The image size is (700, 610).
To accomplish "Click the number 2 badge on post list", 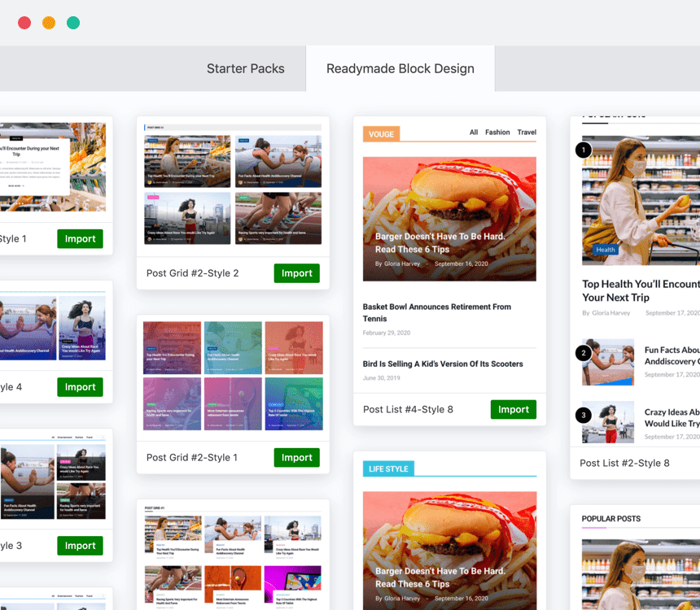I will pos(583,353).
